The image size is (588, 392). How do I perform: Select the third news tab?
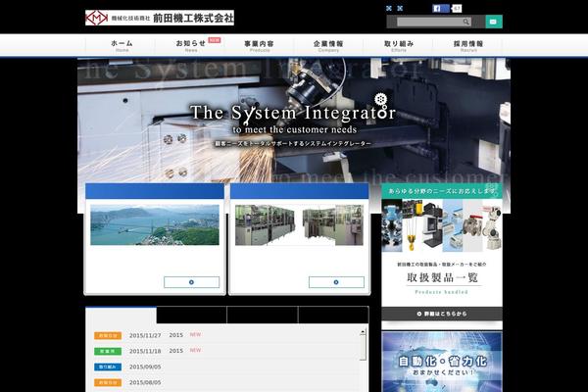tap(263, 316)
